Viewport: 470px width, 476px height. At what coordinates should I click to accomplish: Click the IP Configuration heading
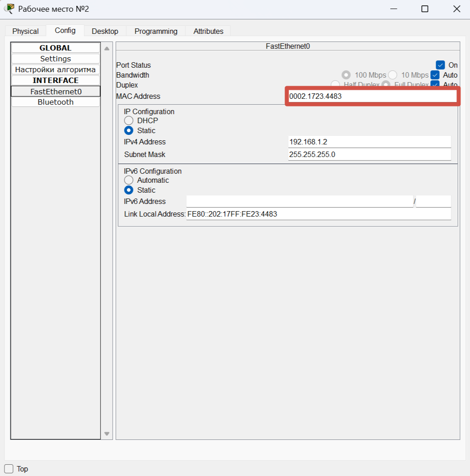pos(149,112)
